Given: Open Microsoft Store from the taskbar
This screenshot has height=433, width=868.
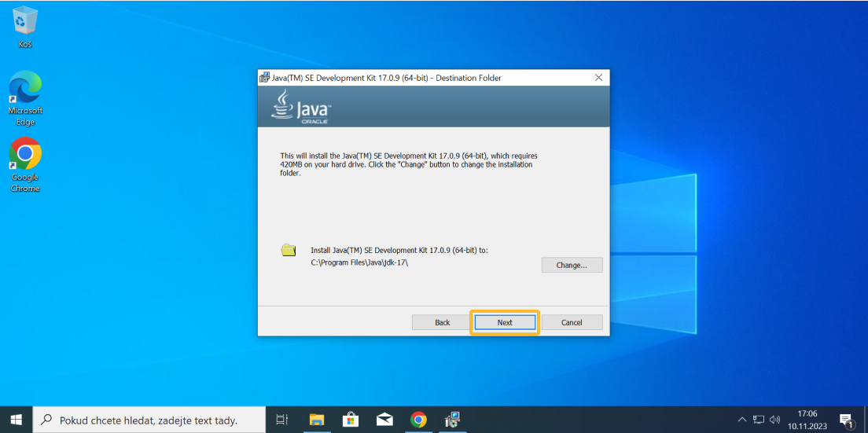Looking at the screenshot, I should tap(350, 420).
